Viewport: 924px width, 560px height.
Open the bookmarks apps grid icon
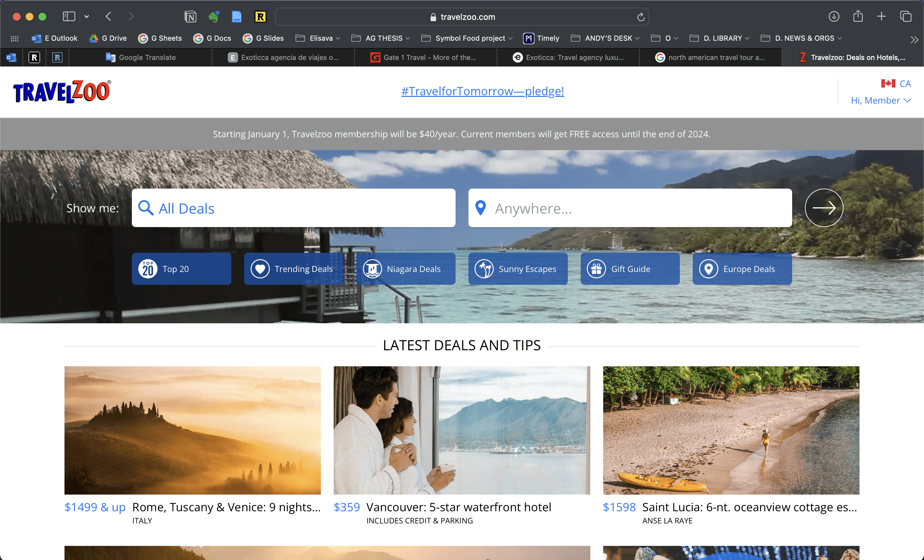coord(15,38)
